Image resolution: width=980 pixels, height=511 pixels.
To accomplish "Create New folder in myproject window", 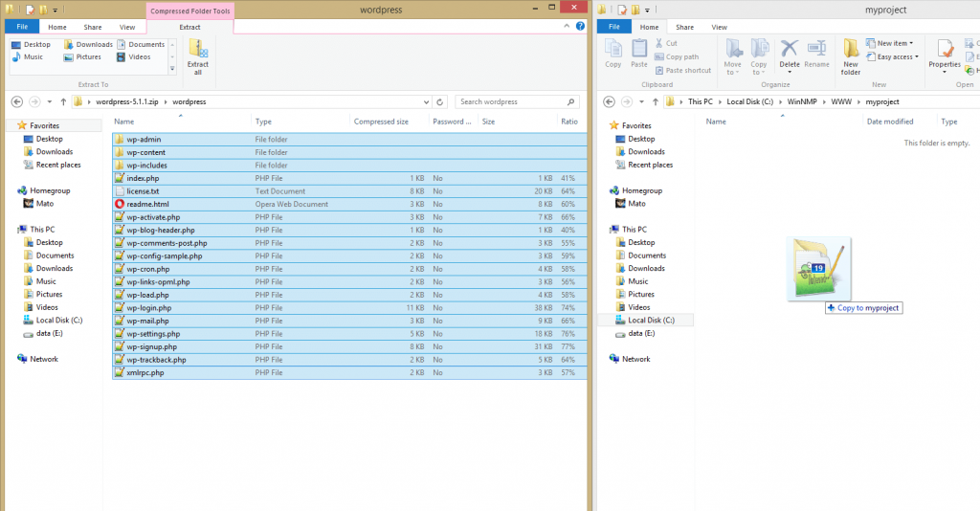I will pyautogui.click(x=851, y=56).
